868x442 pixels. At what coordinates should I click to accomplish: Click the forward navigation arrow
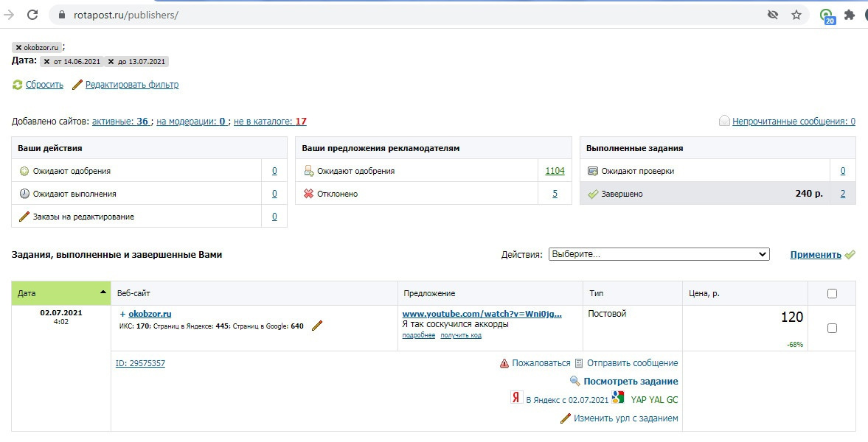coord(9,15)
